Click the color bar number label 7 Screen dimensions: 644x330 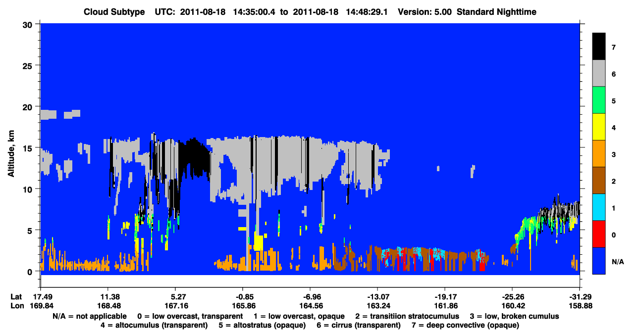point(614,47)
